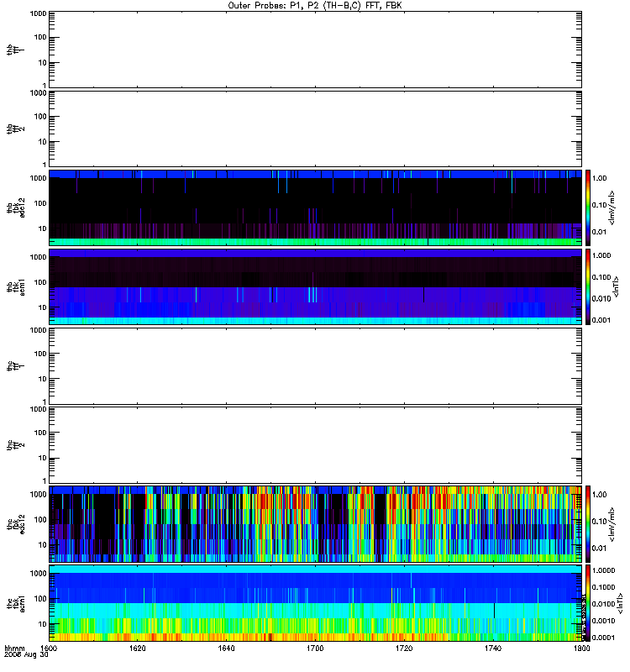Click the '10' y-axis tick of thb fbk scm1 panel
630x672 pixels.
[43, 307]
